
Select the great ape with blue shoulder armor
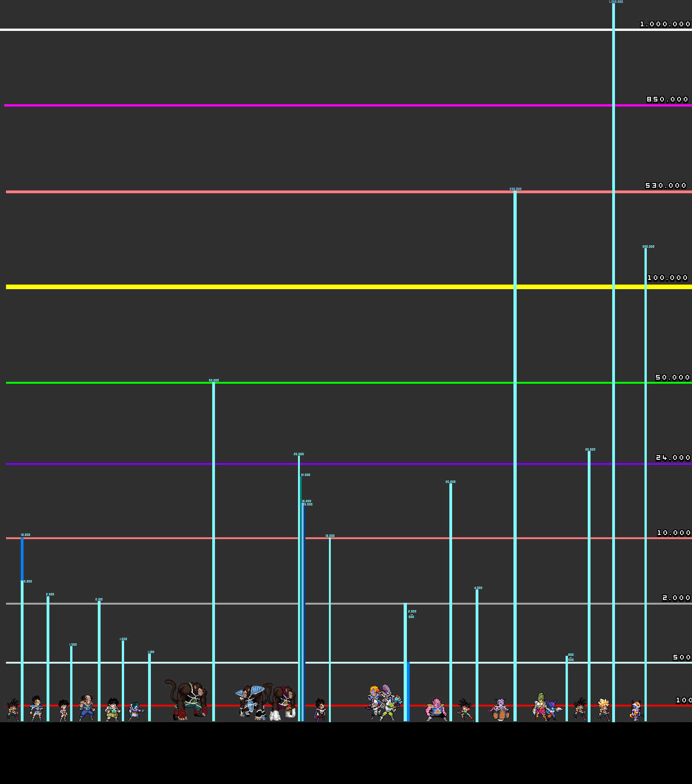[x=252, y=702]
